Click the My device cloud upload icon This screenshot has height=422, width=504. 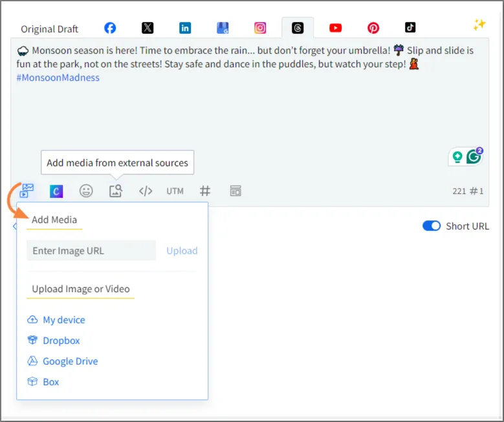click(x=32, y=319)
